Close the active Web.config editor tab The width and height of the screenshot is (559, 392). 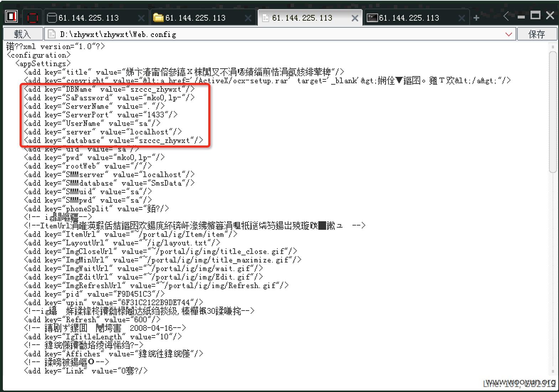coord(355,18)
